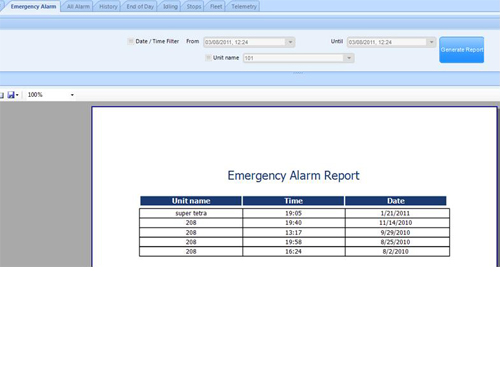Expand the 100% zoom level dropdown
The image size is (500, 376).
tap(72, 95)
